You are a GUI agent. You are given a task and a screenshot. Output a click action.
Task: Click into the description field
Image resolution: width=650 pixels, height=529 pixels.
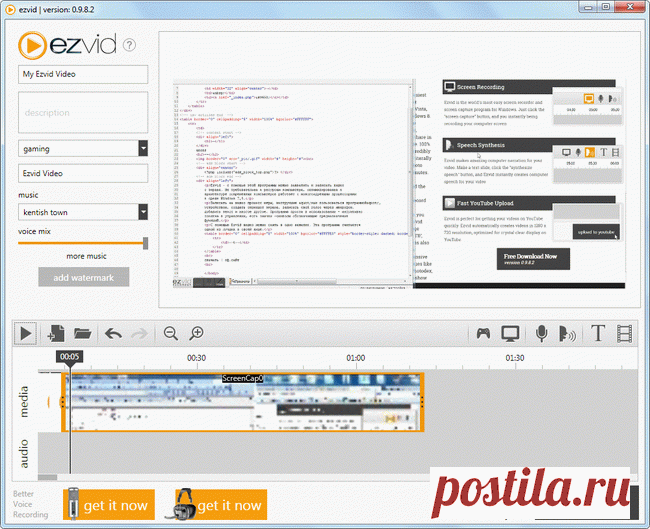point(83,112)
